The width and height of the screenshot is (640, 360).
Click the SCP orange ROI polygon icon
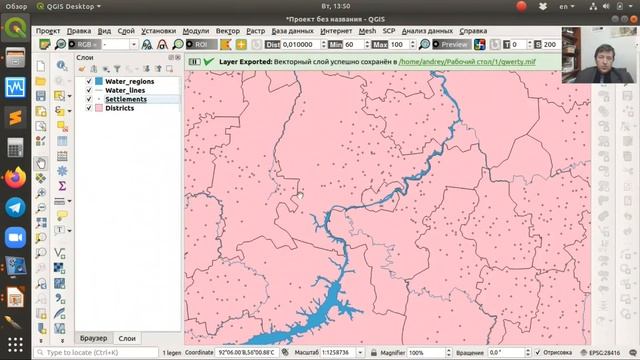(x=226, y=44)
